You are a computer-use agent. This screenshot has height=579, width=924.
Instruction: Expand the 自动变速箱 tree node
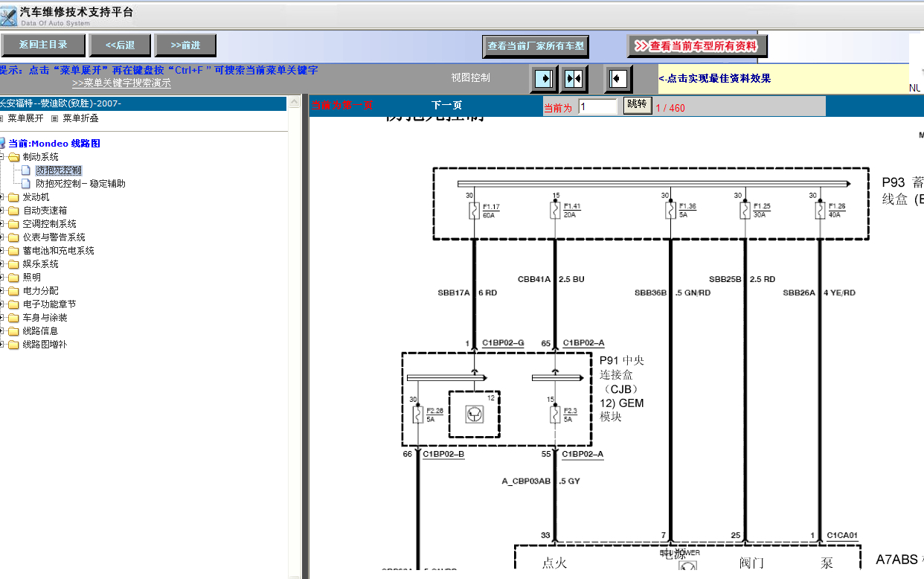[3, 211]
